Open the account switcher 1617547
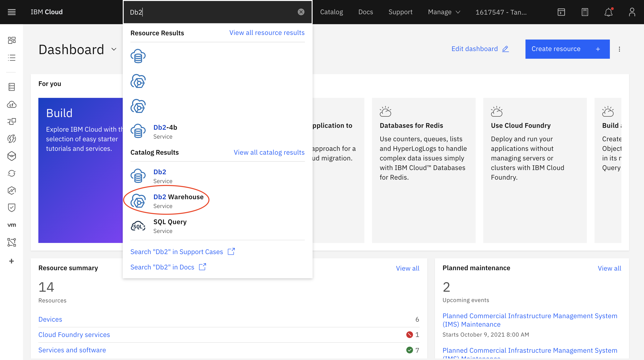644x360 pixels. (x=501, y=12)
